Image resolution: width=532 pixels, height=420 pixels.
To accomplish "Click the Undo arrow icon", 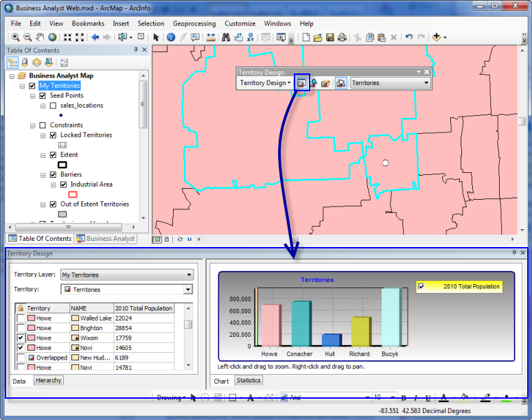I will click(x=409, y=37).
